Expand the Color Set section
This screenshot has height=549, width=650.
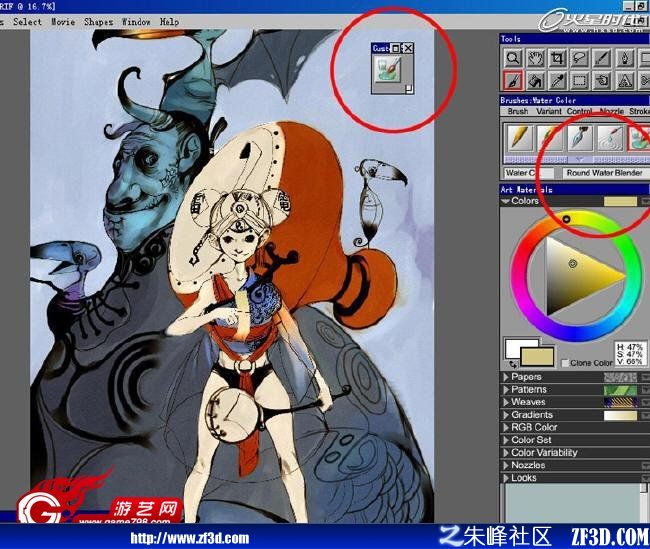pos(506,440)
